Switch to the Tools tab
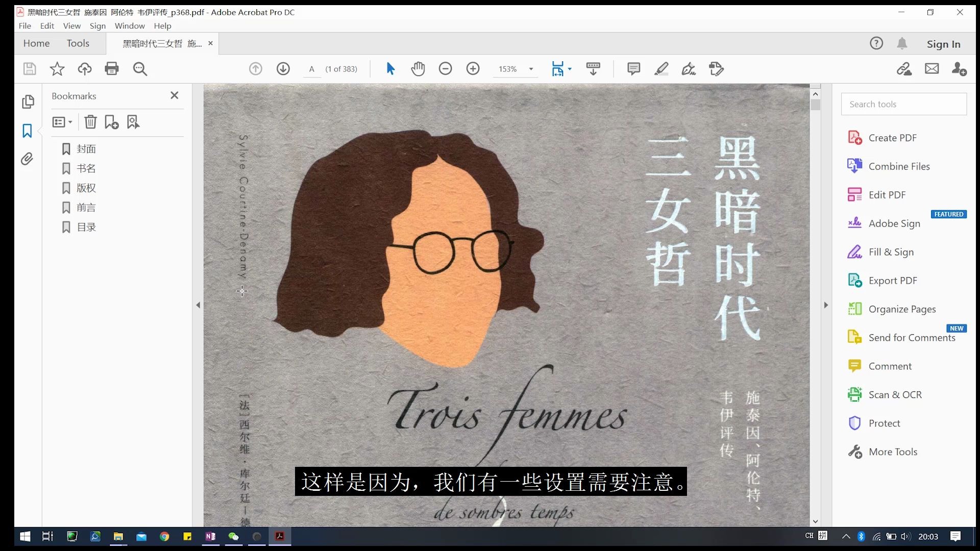 pyautogui.click(x=78, y=43)
